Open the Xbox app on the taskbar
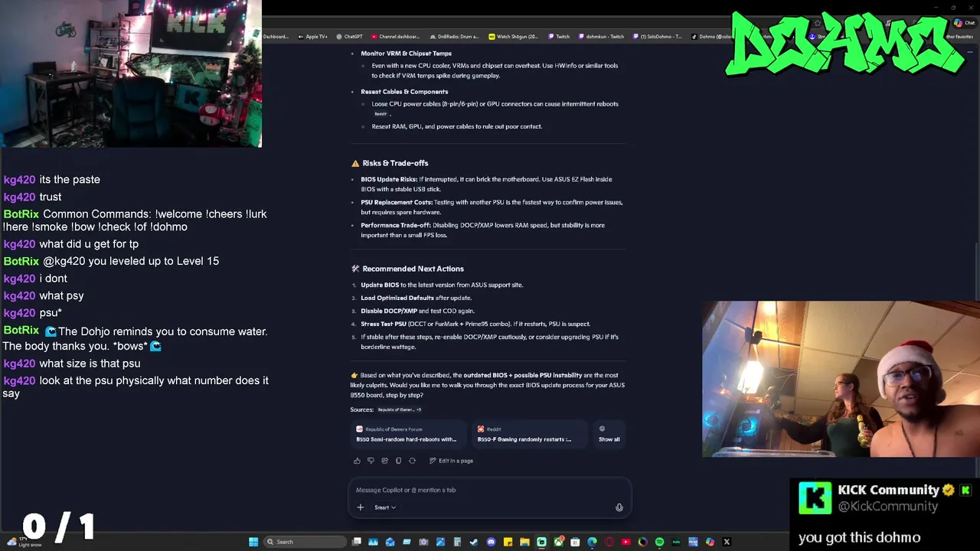 tap(558, 542)
